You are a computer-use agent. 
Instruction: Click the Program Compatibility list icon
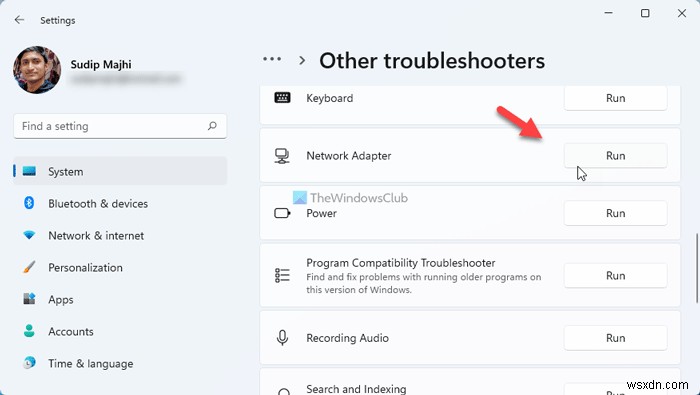282,276
